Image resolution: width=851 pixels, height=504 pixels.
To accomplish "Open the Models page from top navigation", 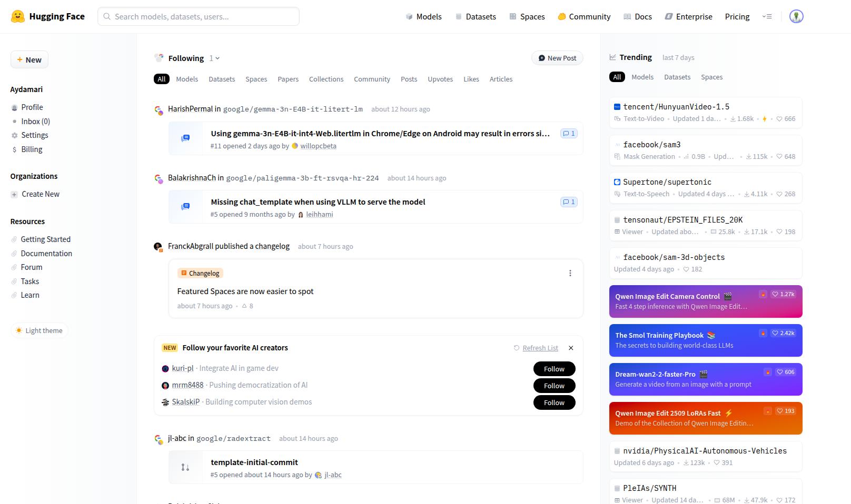I will coord(424,16).
